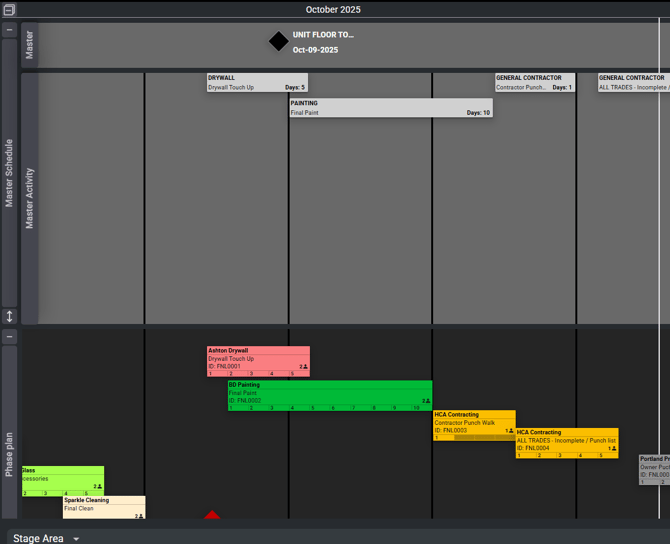Click crew icon on Glass accessories card
The width and height of the screenshot is (670, 544).
(x=98, y=486)
